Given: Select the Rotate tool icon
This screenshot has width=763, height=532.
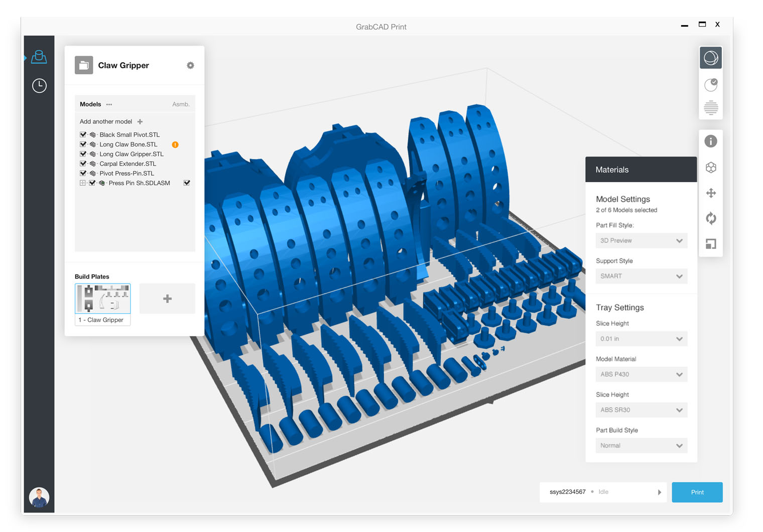Looking at the screenshot, I should click(x=710, y=218).
